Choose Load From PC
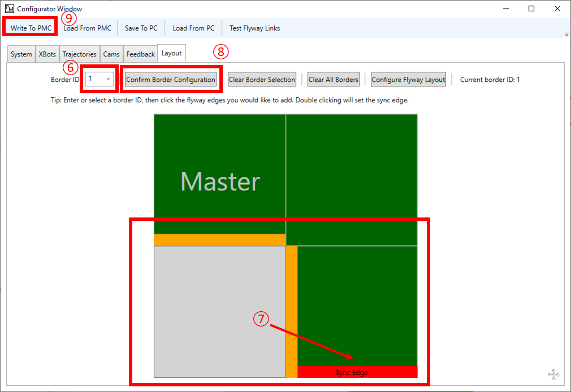 coord(193,28)
